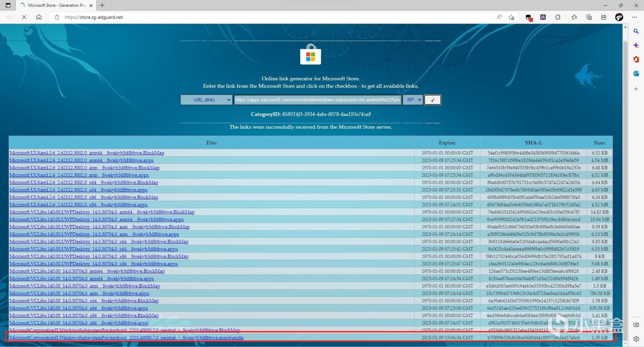Close the Microsoft Store tab
The height and width of the screenshot is (347, 644).
(x=91, y=5)
